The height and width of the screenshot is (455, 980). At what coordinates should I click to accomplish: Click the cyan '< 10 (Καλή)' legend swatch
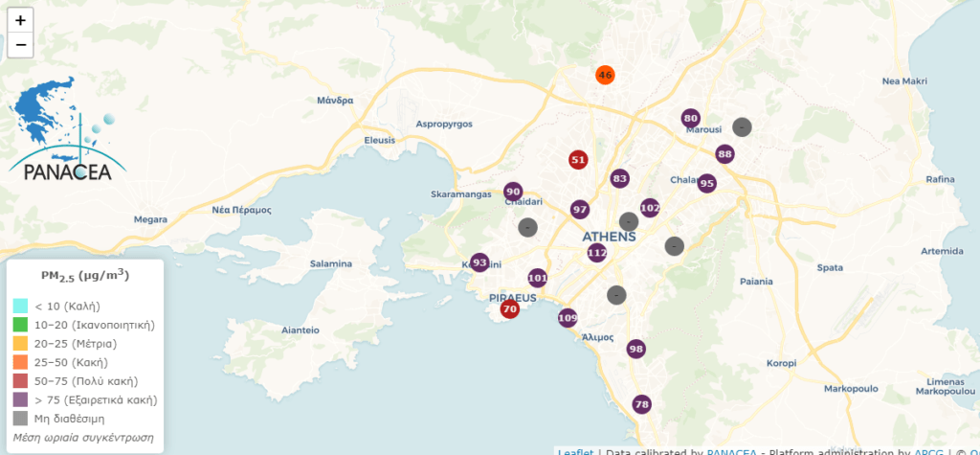coord(20,306)
